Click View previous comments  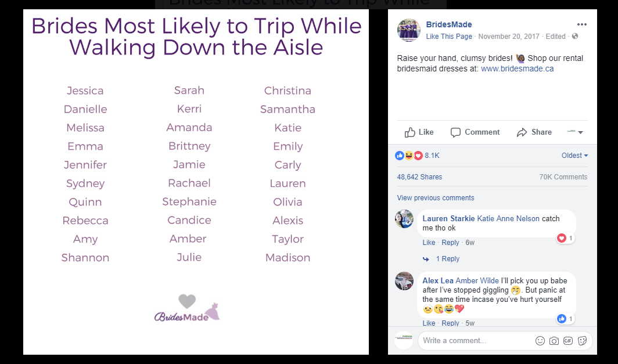coord(436,197)
